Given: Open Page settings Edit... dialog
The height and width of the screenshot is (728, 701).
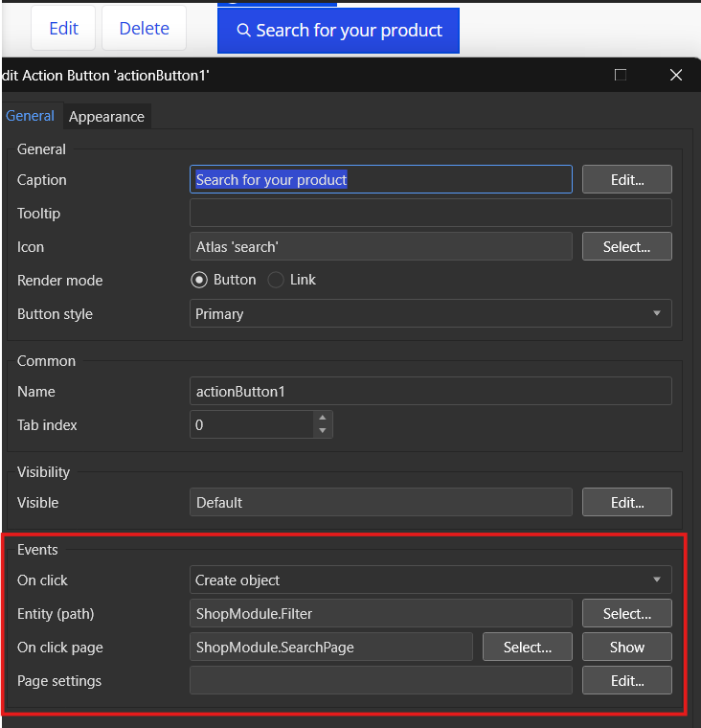Looking at the screenshot, I should point(626,680).
